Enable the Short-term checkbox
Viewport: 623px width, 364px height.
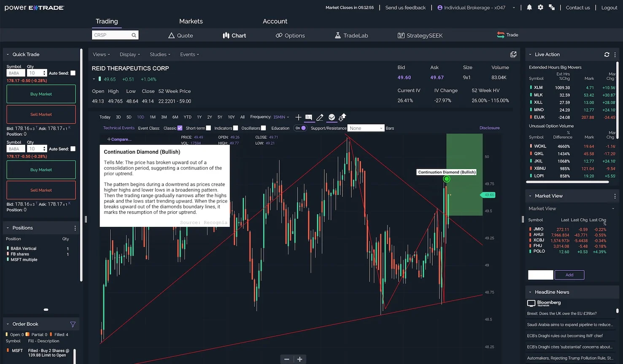[208, 128]
